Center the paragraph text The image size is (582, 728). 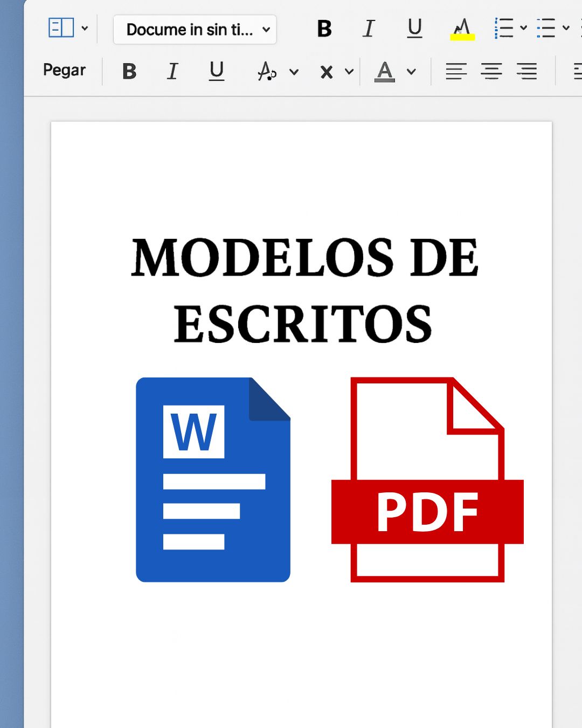pyautogui.click(x=491, y=71)
